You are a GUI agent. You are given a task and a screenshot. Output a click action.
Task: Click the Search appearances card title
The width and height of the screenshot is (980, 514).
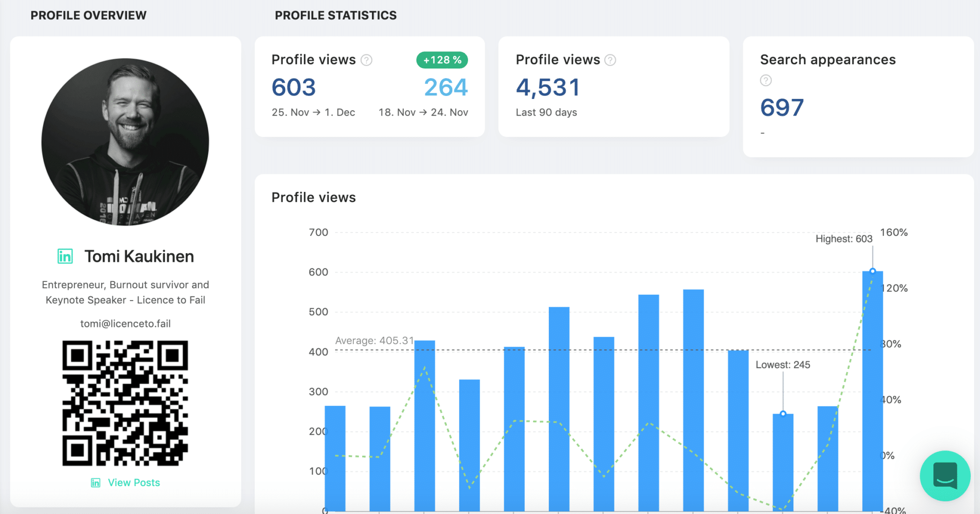pyautogui.click(x=828, y=60)
